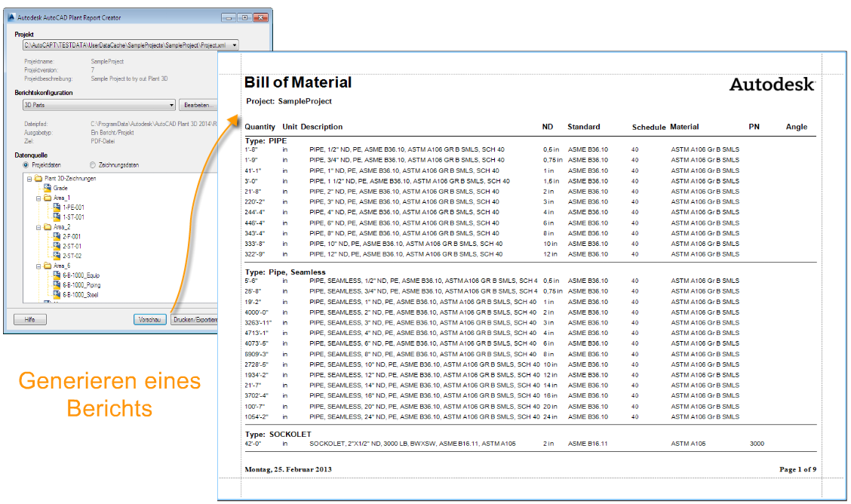851x504 pixels.
Task: Click the Drucken/Exportieren button
Action: 194,320
